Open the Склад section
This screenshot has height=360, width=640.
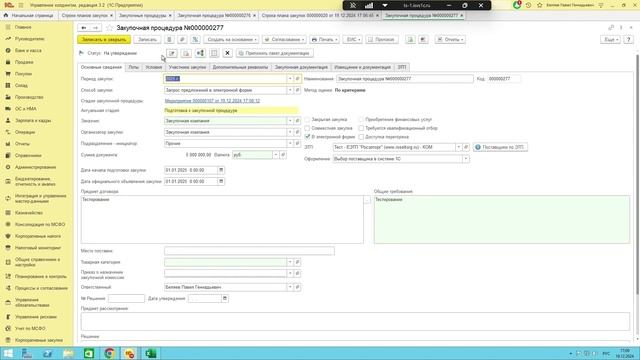pyautogui.click(x=21, y=86)
